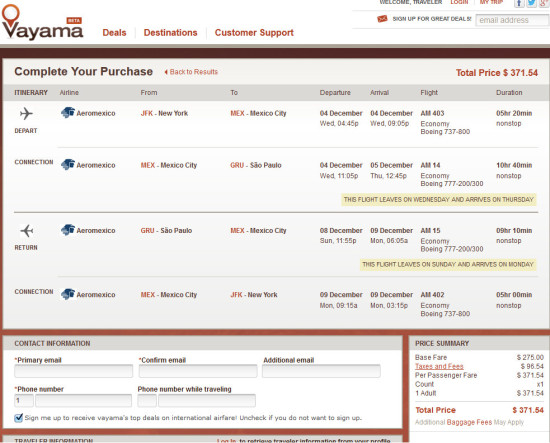Viewport: 550px width, 443px height.
Task: Open the Deals menu
Action: pyautogui.click(x=114, y=33)
